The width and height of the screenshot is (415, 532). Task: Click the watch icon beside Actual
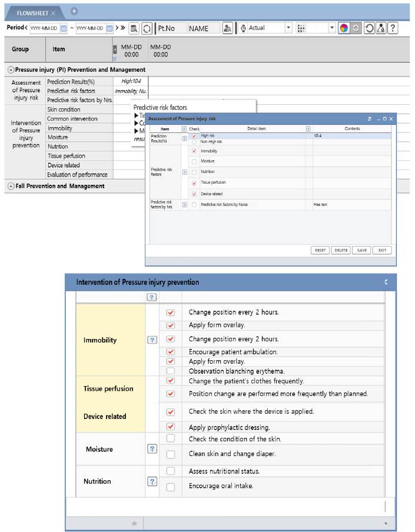coord(243,28)
